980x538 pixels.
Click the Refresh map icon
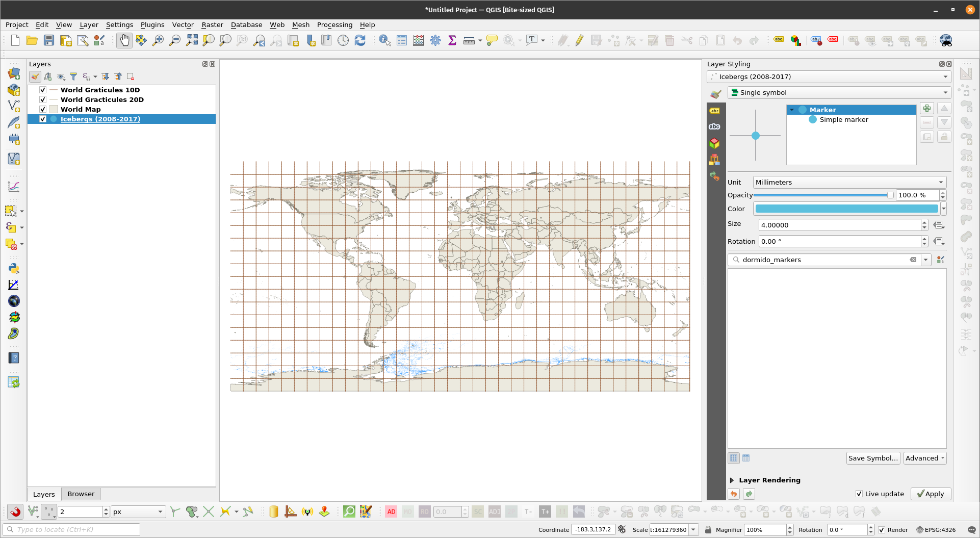pos(360,40)
